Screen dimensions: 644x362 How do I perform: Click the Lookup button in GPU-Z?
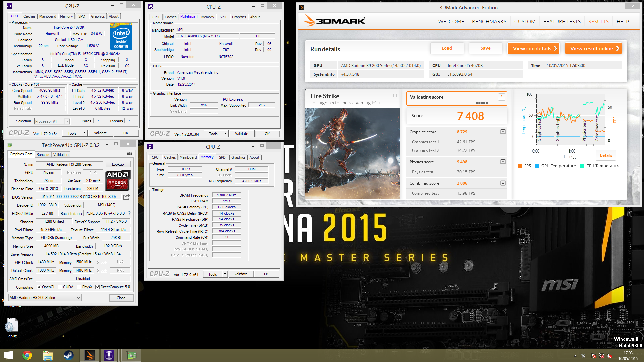[x=118, y=164]
